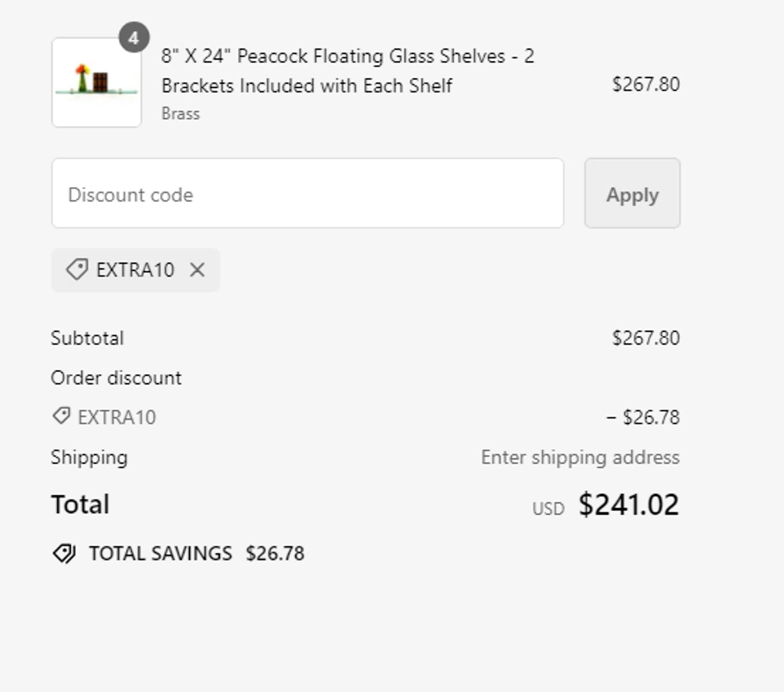Click the discount amount minus $26.78
Viewport: 784px width, 692px height.
coord(643,417)
